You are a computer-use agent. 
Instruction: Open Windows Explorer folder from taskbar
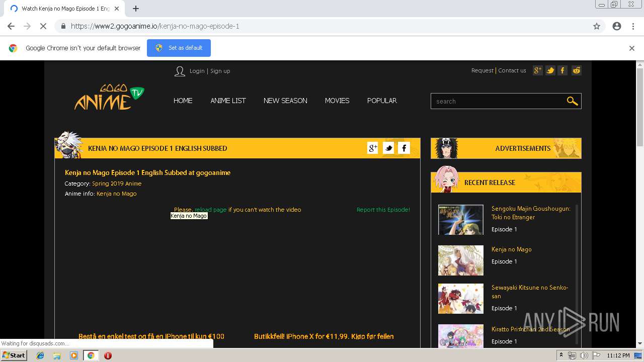coord(57,355)
